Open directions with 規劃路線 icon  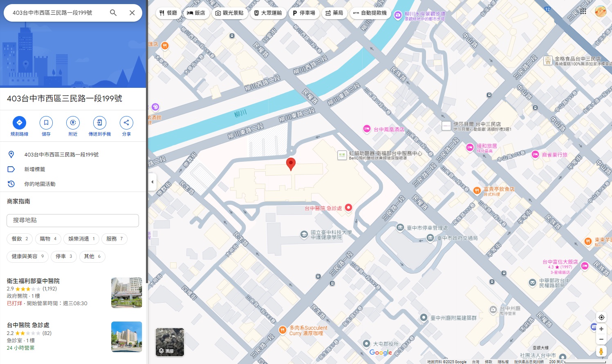19,123
